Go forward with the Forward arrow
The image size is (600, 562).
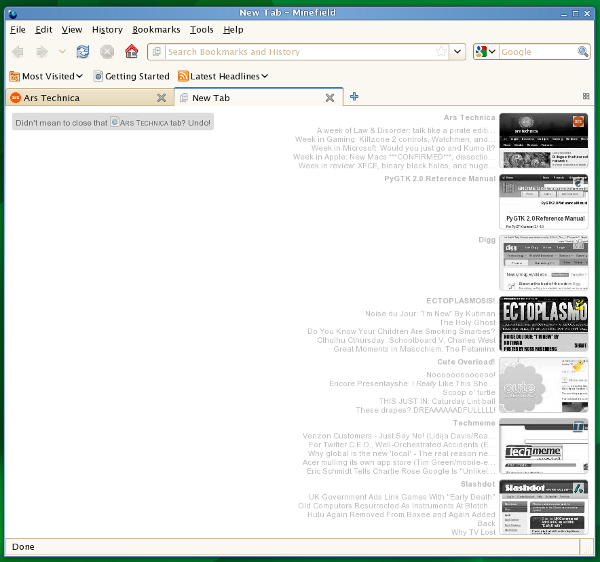pos(42,52)
